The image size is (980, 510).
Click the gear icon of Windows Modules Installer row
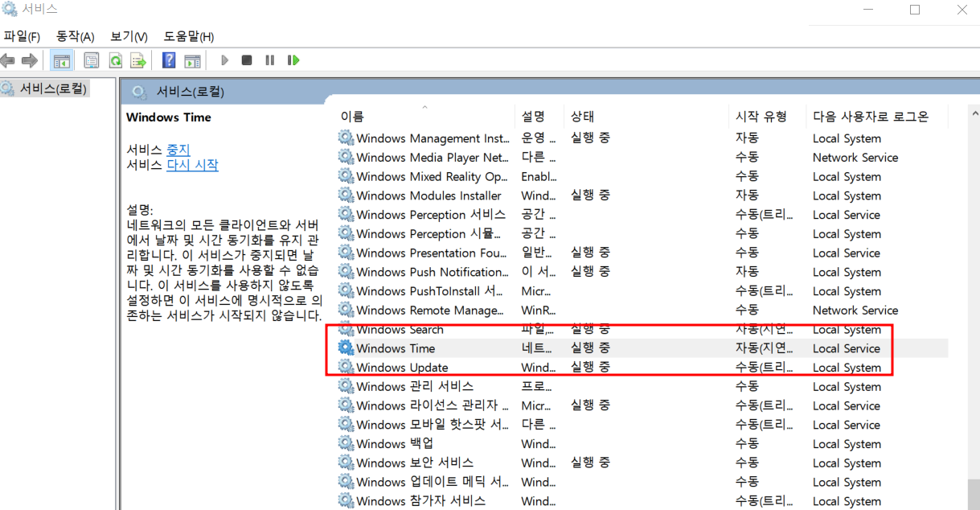[346, 195]
